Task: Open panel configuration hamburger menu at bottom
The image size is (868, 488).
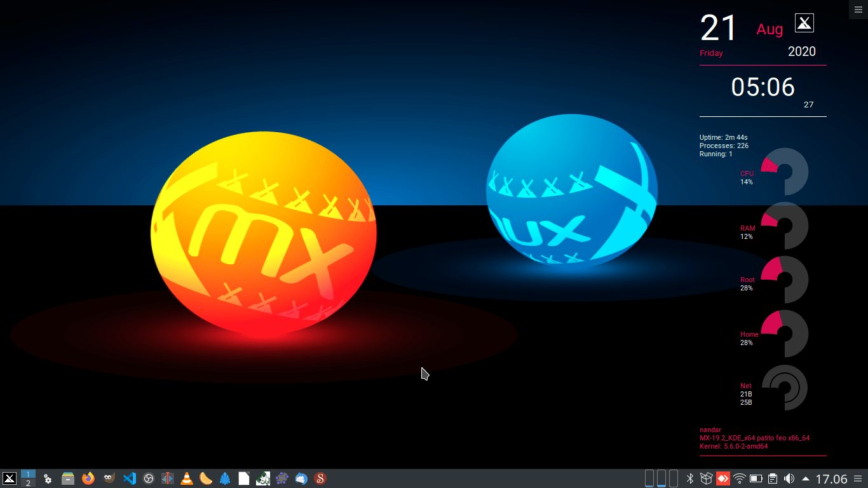Action: (858, 478)
